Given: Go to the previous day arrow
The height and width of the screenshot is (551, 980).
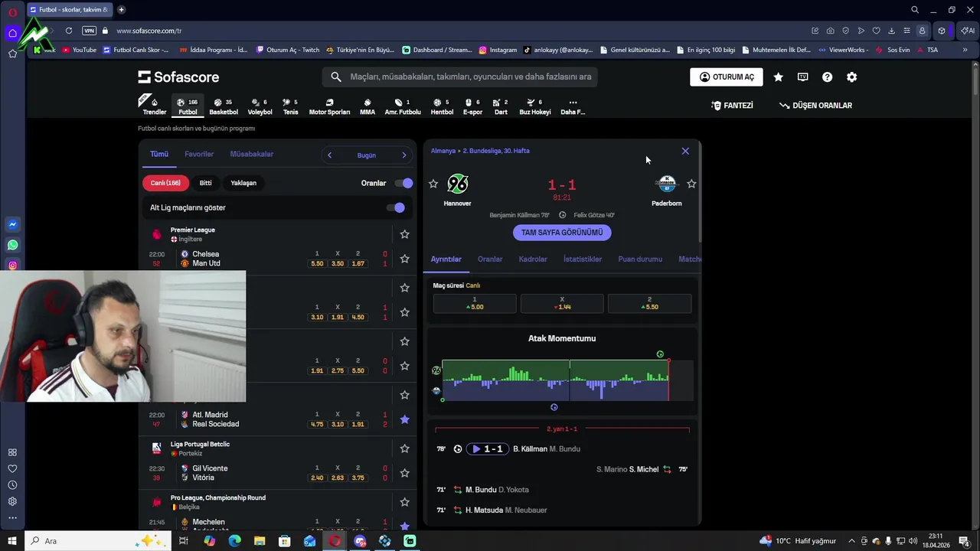Looking at the screenshot, I should click(329, 155).
